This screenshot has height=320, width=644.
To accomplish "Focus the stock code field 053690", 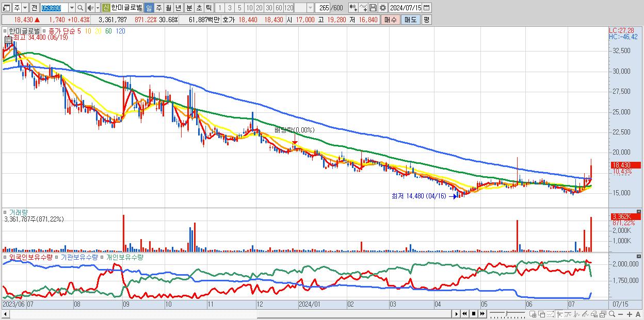I will [54, 8].
